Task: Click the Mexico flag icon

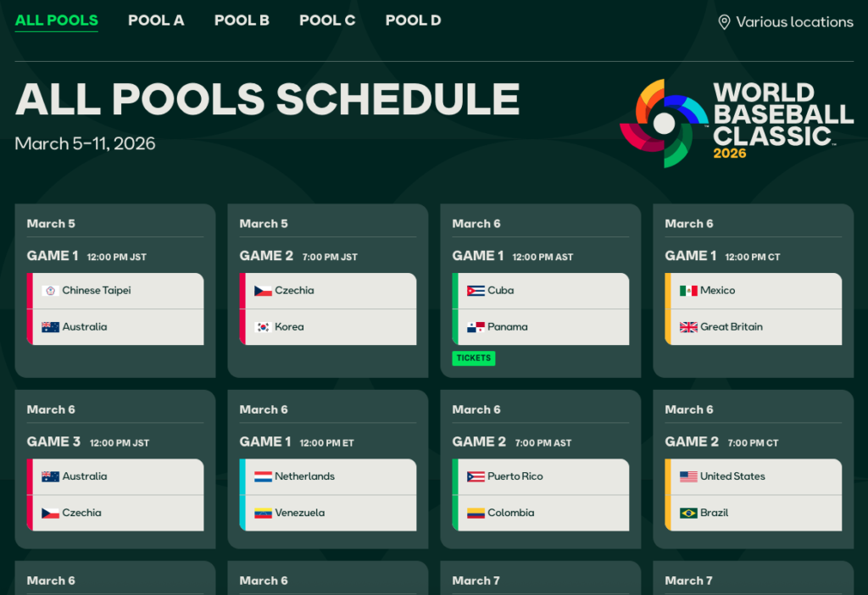Action: tap(688, 291)
